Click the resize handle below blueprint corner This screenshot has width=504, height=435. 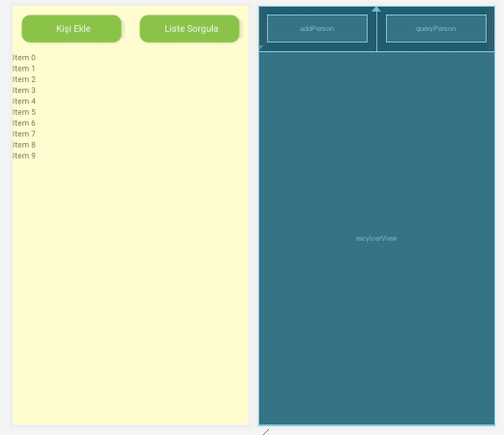click(x=266, y=432)
